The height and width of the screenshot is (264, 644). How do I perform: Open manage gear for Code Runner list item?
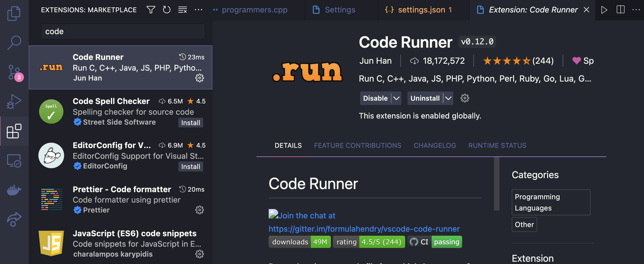tap(200, 78)
